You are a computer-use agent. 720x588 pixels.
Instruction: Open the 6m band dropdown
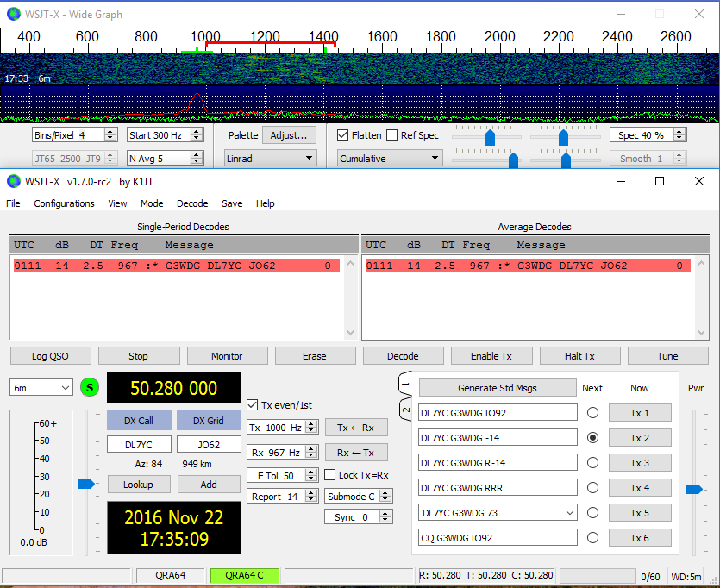41,388
